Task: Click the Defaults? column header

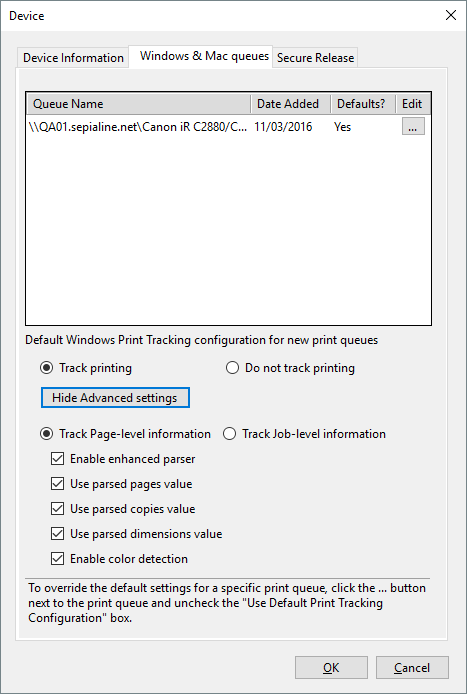Action: 363,104
